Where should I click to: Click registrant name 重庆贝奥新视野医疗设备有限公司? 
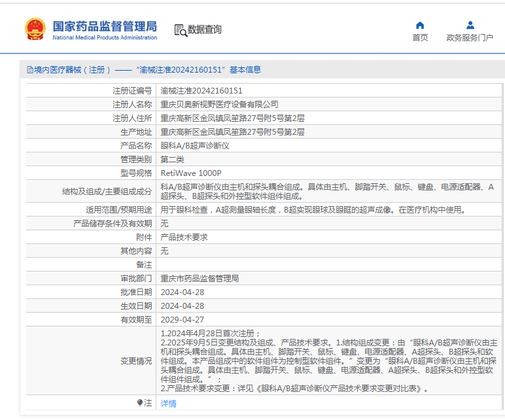[x=220, y=105]
